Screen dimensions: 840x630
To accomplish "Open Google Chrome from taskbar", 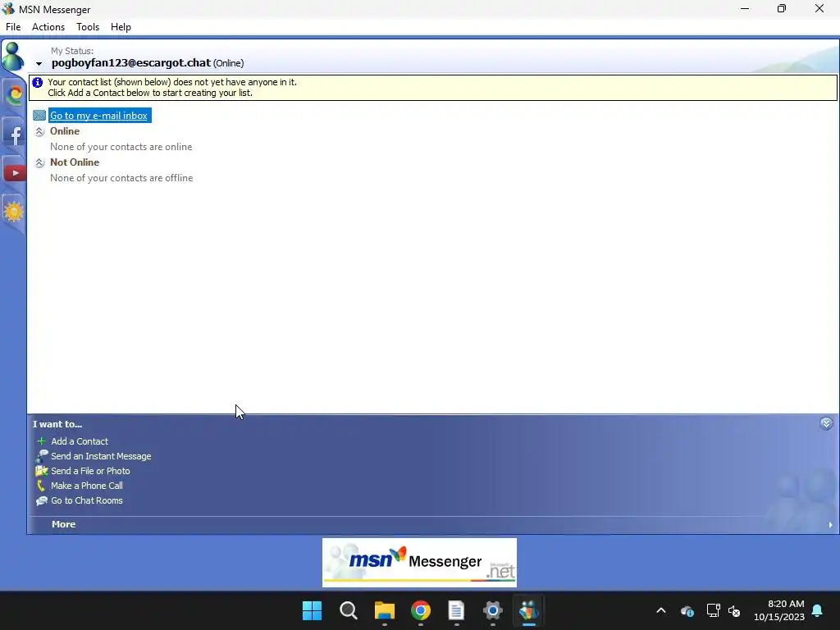I will [421, 610].
